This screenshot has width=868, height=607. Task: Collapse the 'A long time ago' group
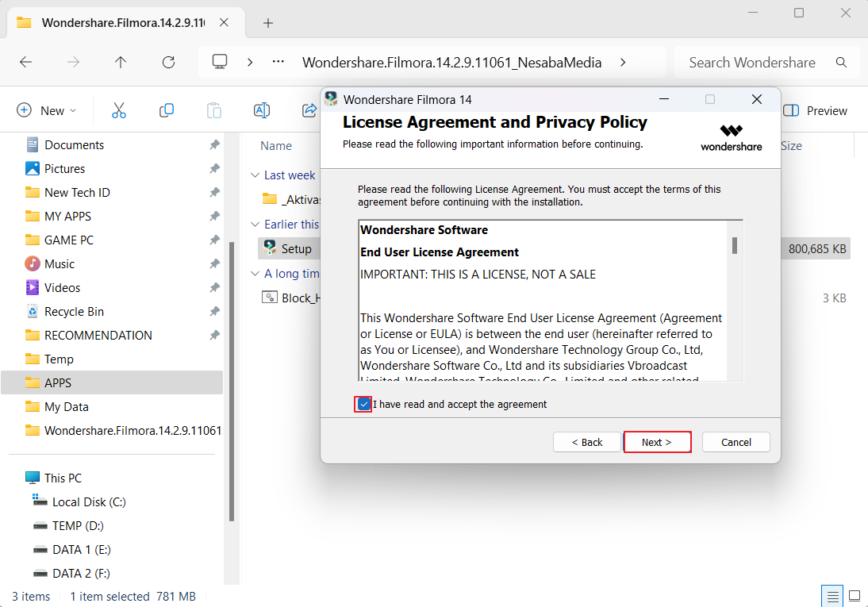pos(255,273)
